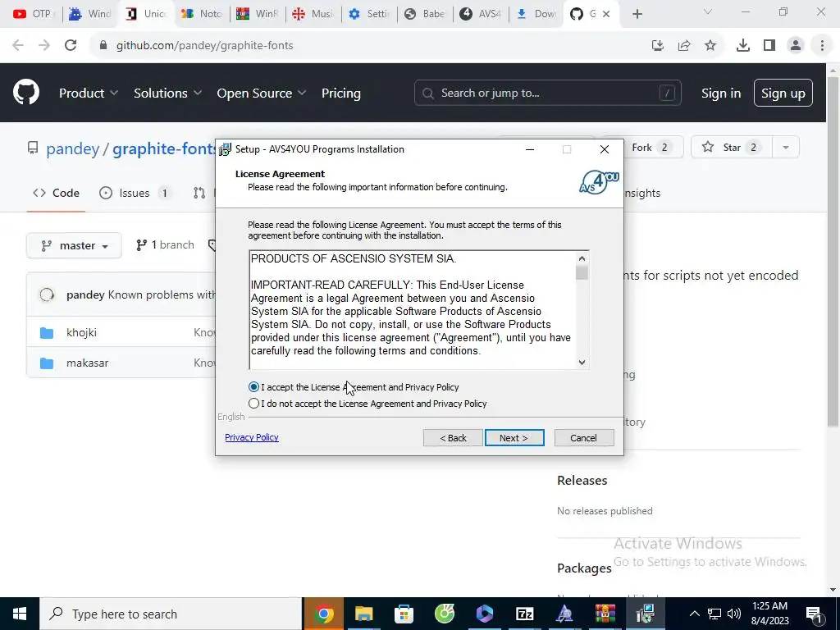
Task: Click the '1 branch' link
Action: point(165,244)
